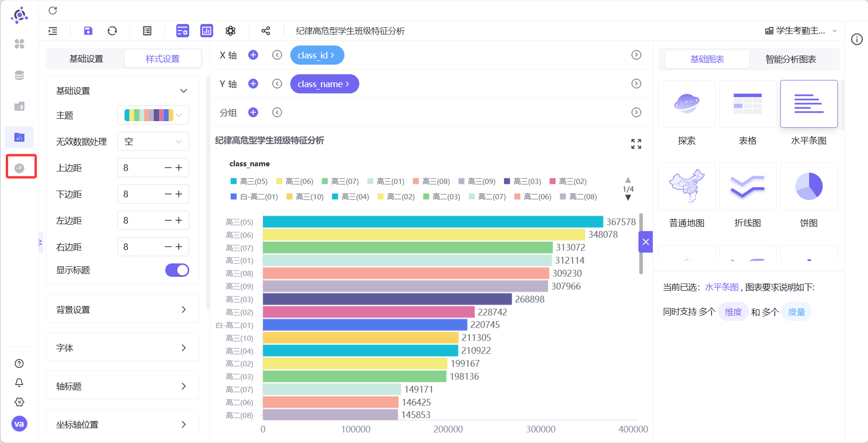Image resolution: width=868 pixels, height=443 pixels.
Task: Open the database sidebar icon
Action: click(x=19, y=75)
